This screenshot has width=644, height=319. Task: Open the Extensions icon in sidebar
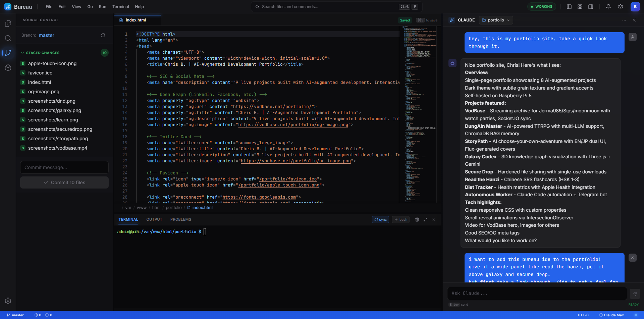point(8,68)
